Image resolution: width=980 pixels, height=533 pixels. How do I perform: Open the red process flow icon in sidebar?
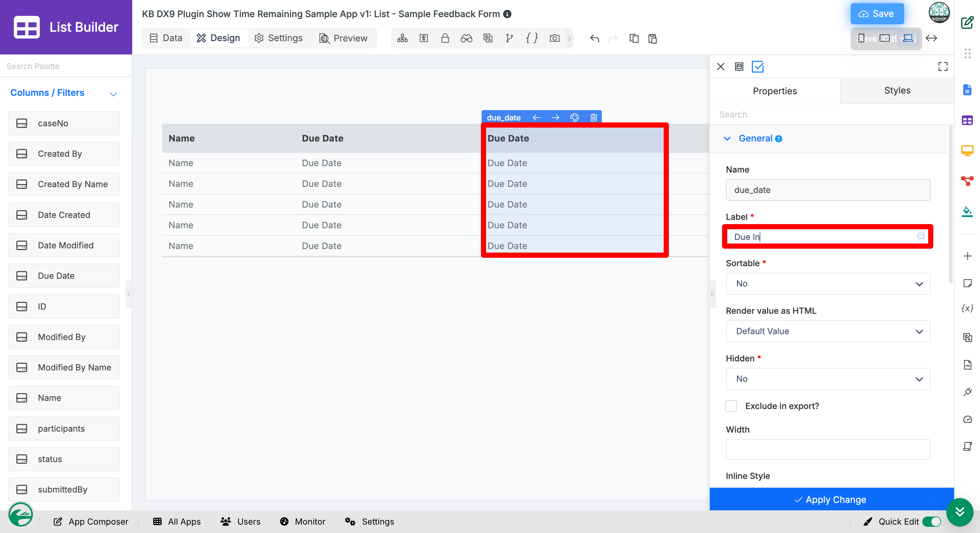(967, 181)
